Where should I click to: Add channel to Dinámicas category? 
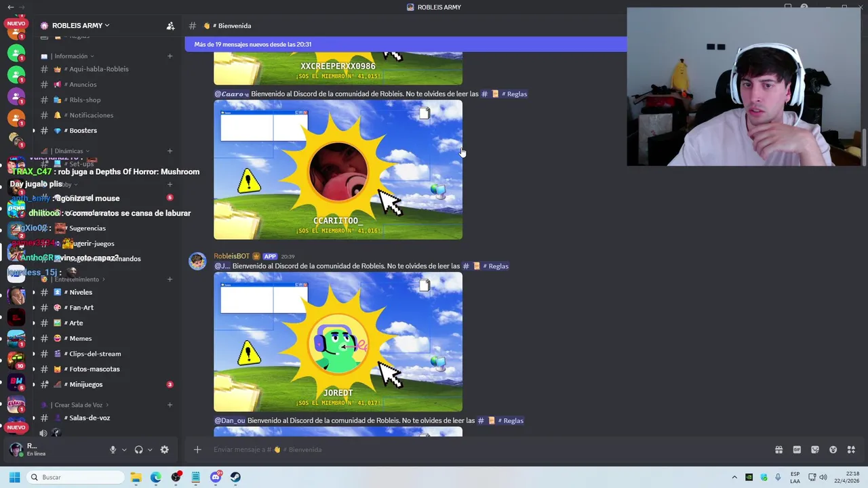(x=170, y=151)
